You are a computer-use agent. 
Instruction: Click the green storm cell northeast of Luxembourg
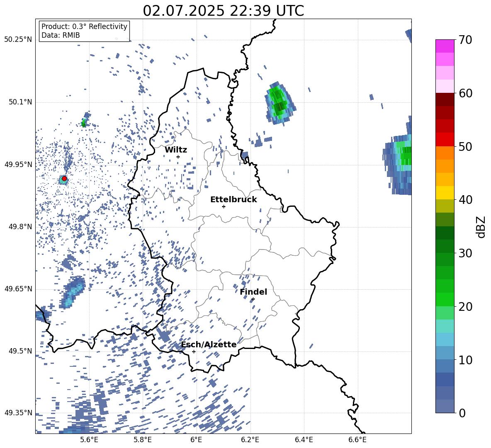280,103
